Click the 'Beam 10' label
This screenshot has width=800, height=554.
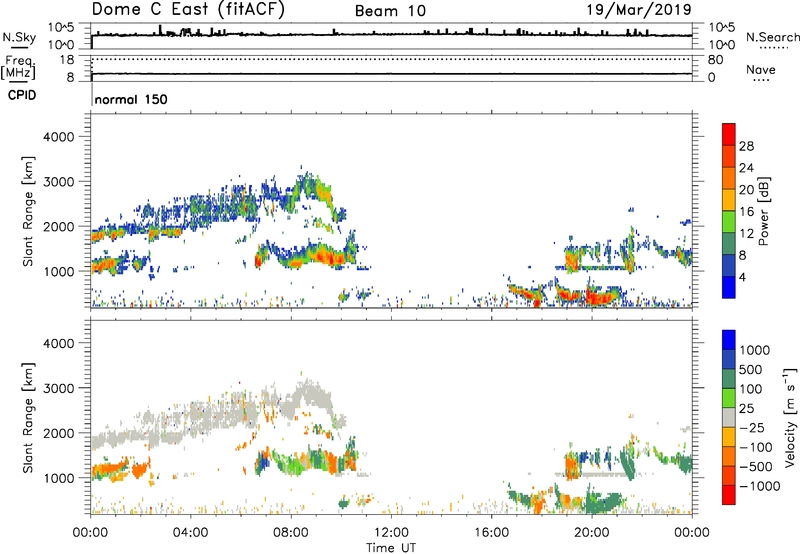(x=390, y=11)
